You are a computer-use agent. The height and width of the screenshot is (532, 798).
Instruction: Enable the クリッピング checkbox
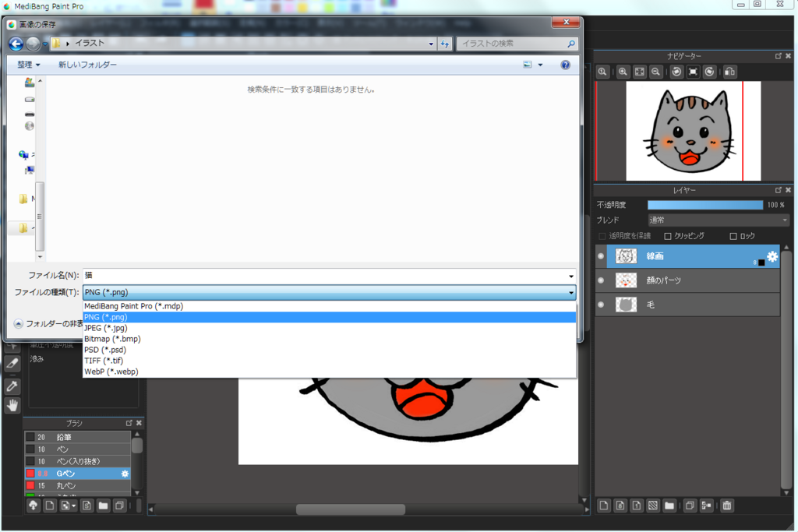tap(668, 236)
